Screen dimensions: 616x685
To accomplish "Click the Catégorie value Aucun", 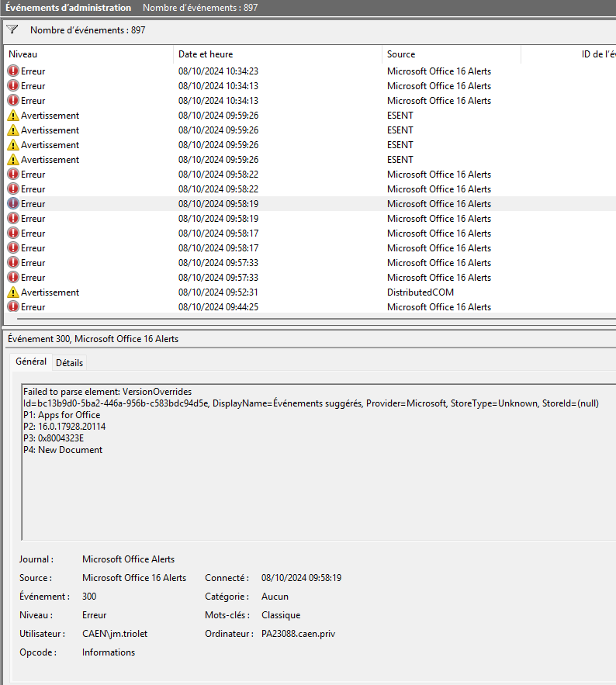I will [275, 597].
